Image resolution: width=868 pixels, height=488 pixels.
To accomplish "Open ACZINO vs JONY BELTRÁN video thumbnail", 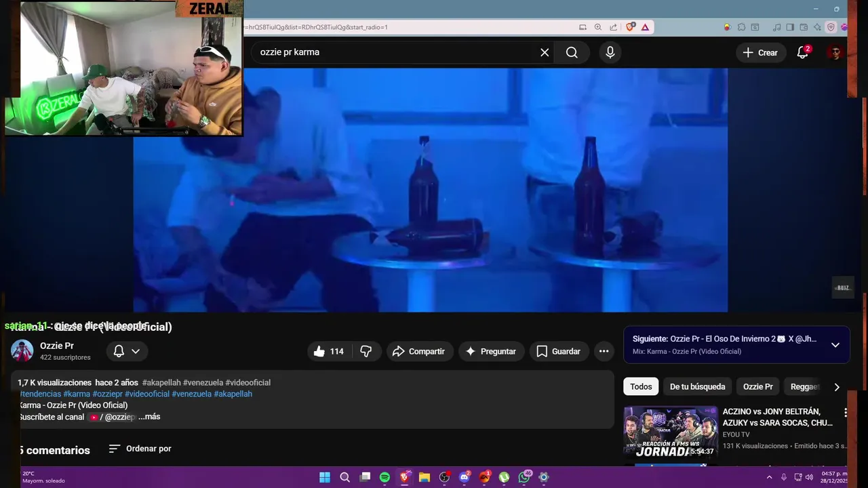I will (671, 432).
